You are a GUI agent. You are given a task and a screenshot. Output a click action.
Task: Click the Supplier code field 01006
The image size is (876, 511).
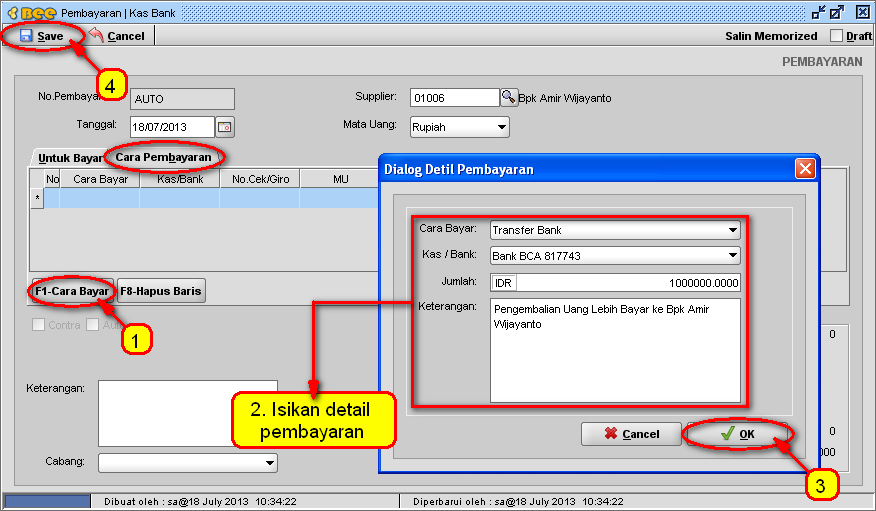(x=454, y=98)
